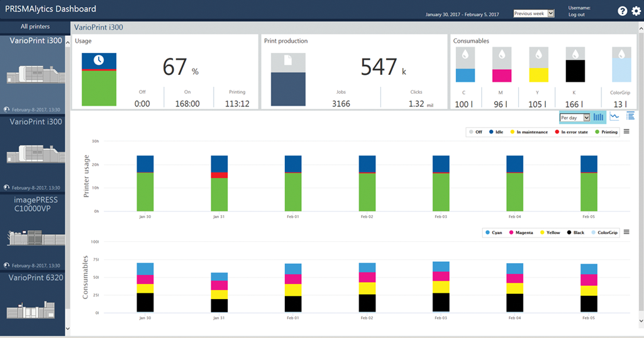The image size is (644, 338).
Task: Switch to line chart view icon
Action: 614,117
